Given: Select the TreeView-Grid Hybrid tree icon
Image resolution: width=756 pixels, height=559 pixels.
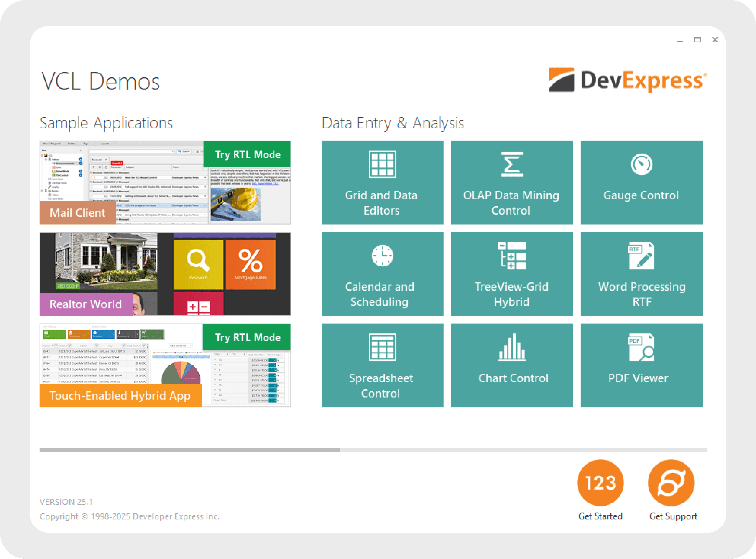Looking at the screenshot, I should coord(512,256).
